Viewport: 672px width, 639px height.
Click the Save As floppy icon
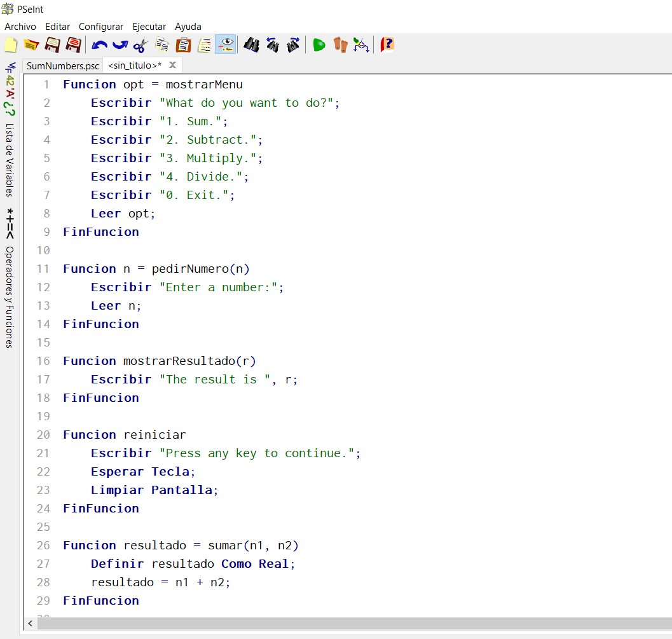73,45
